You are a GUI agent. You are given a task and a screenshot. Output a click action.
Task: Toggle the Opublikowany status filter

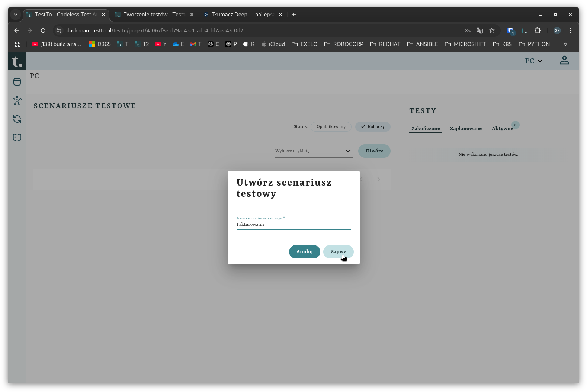pyautogui.click(x=331, y=127)
